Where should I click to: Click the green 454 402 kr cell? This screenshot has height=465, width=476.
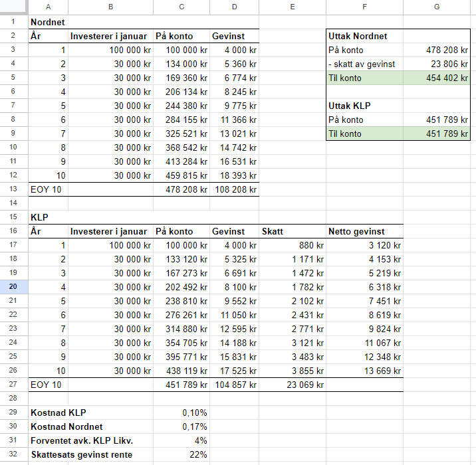click(437, 78)
